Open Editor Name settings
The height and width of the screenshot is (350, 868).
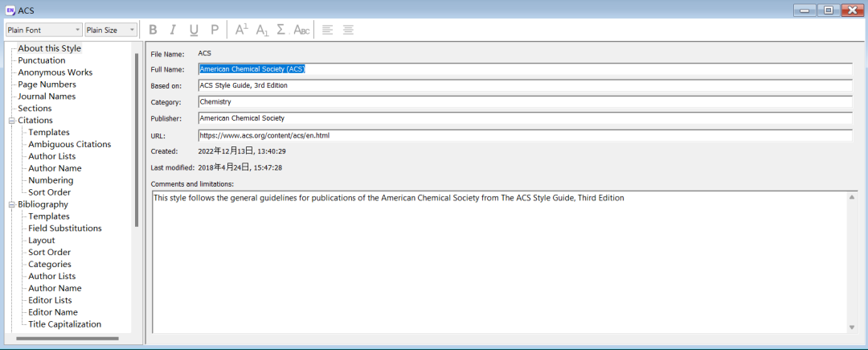53,312
